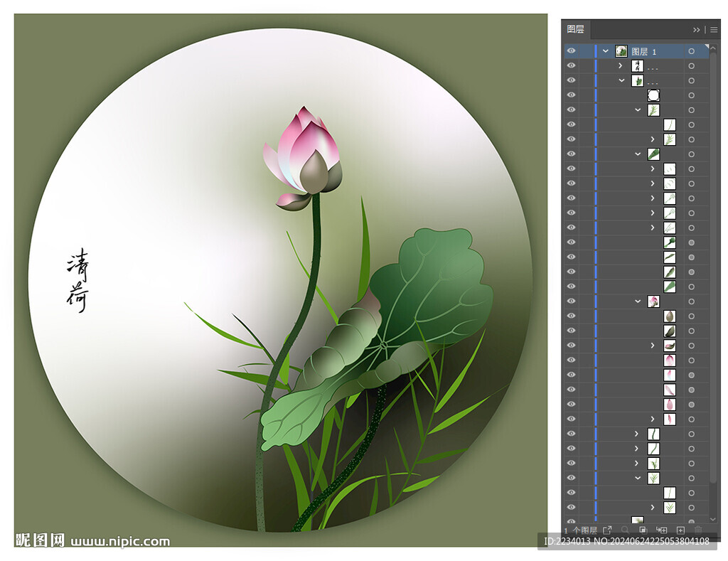Viewport: 728px width, 561px height.
Task: Click Make/Release Clipping Mask icon
Action: coord(643,530)
